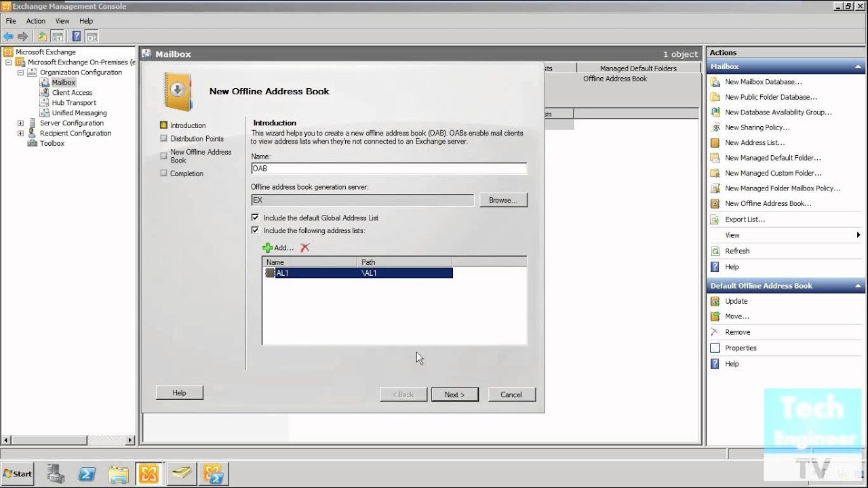Viewport: 868px width, 488px height.
Task: Expand the View submenu arrow
Action: tap(859, 235)
